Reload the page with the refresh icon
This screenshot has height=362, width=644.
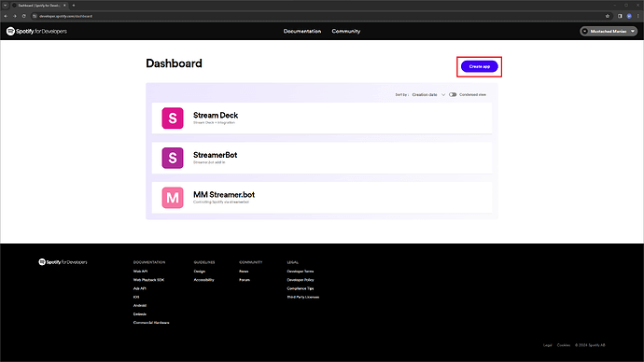(x=24, y=16)
